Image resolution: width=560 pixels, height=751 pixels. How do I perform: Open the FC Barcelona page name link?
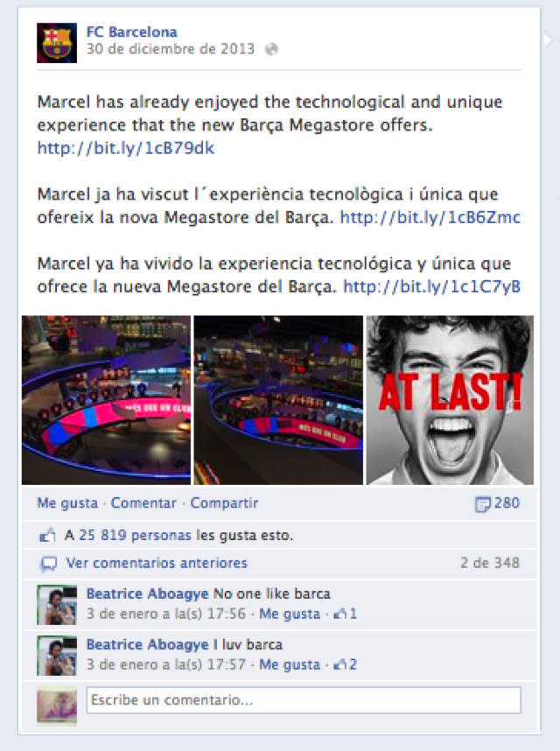[131, 32]
